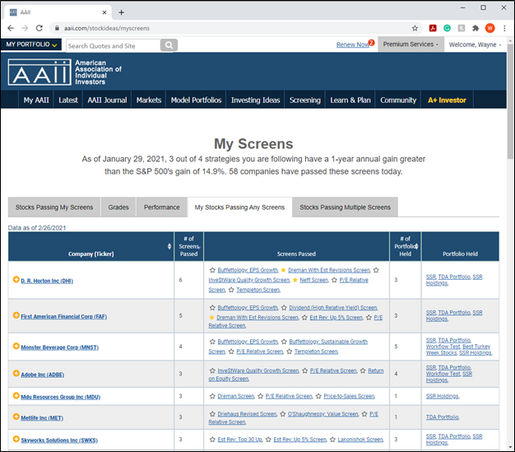Click Search Quotes and Site field
Screen dimensions: 515x452
pos(113,46)
